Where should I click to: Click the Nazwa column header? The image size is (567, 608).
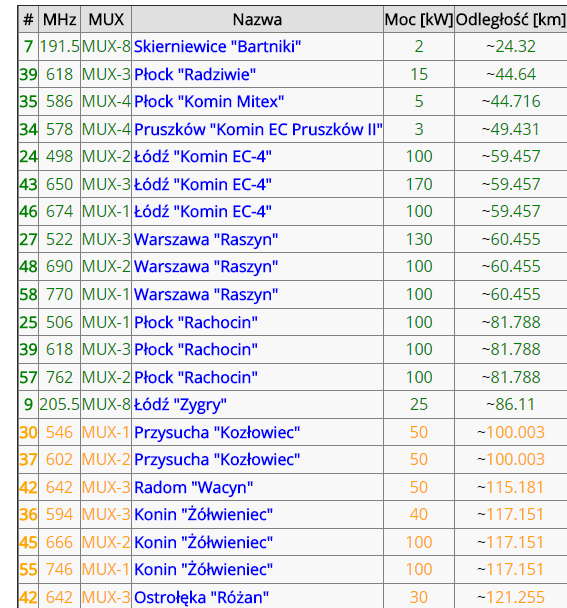257,19
